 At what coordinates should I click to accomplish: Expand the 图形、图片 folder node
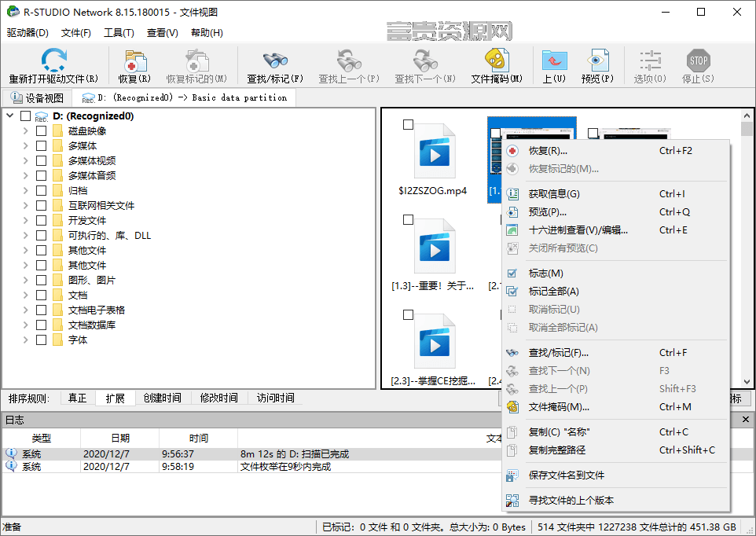26,280
